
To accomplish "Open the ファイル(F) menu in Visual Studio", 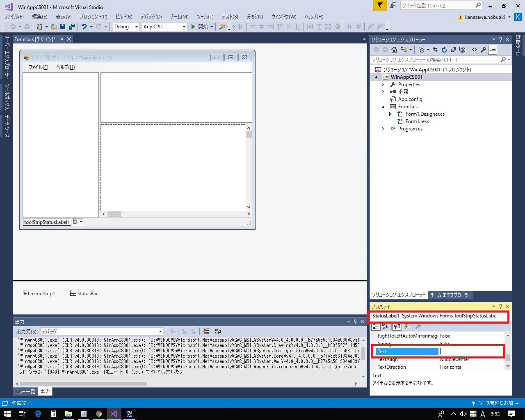I will coord(14,16).
